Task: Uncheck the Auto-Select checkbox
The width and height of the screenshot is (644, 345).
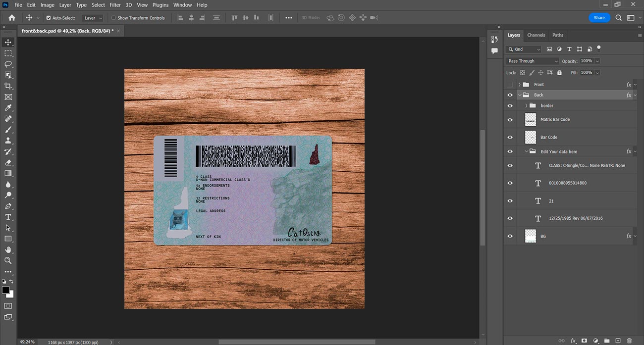Action: pos(49,18)
